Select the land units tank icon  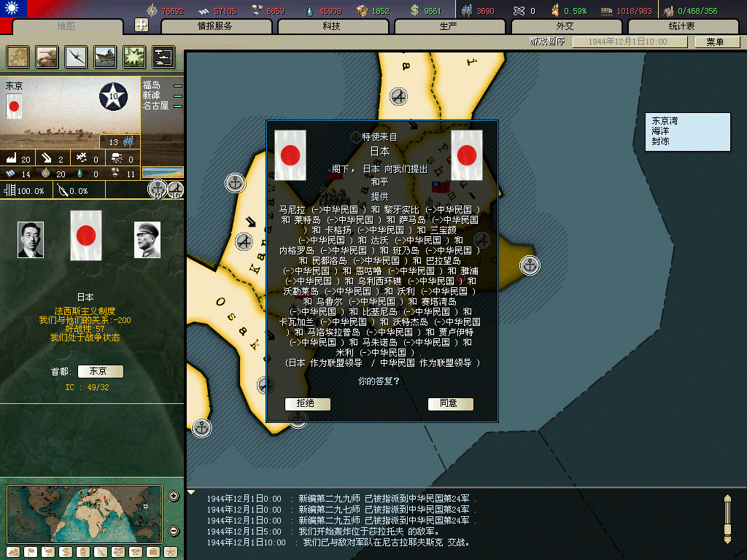point(47,57)
